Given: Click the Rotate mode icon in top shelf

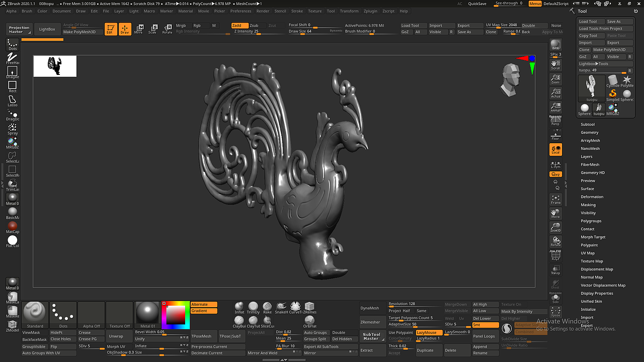Looking at the screenshot, I should (167, 29).
